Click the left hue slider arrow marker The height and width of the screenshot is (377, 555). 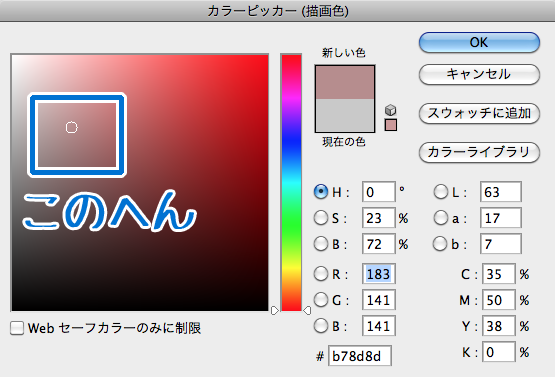point(275,310)
